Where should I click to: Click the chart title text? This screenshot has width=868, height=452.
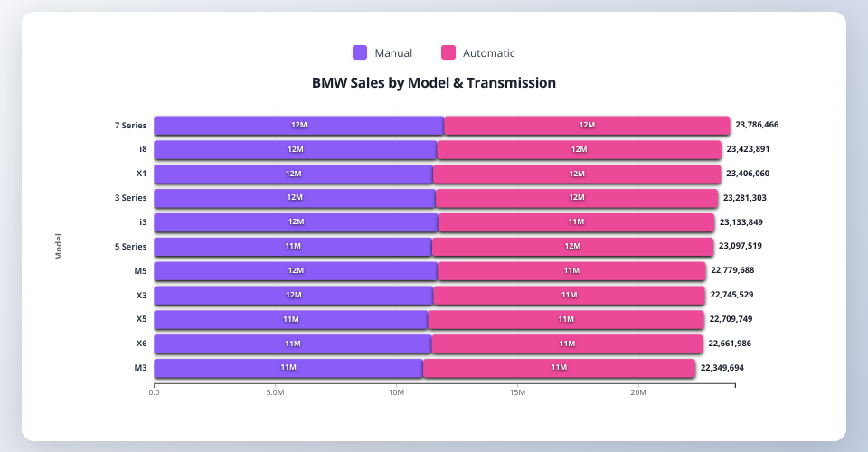pyautogui.click(x=434, y=83)
